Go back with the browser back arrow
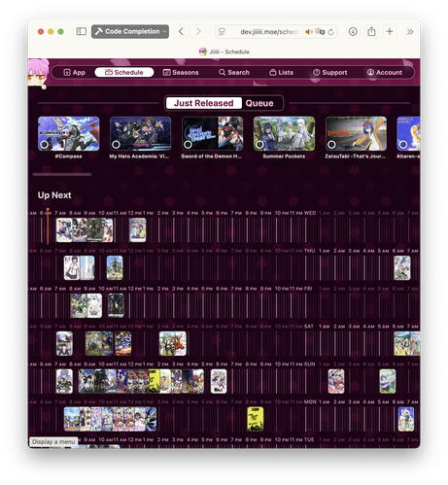 tap(181, 31)
